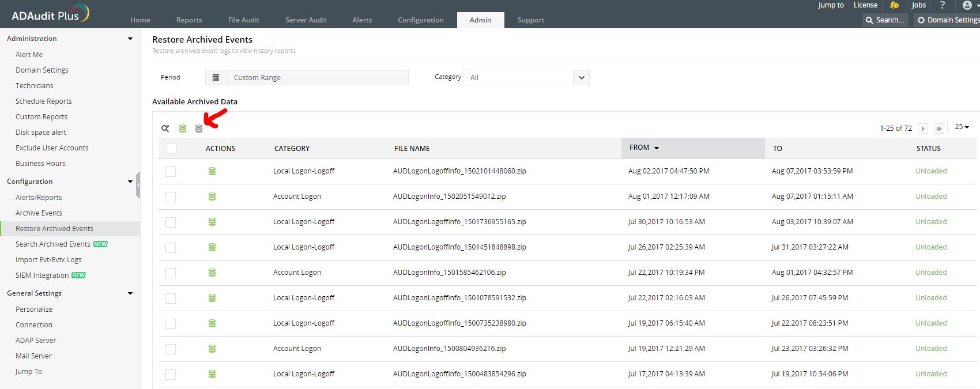Viewport: 980px width, 389px height.
Task: Load archive AUDLogonLogoffInfo_1502101448060.zip using its action icon
Action: tap(212, 171)
